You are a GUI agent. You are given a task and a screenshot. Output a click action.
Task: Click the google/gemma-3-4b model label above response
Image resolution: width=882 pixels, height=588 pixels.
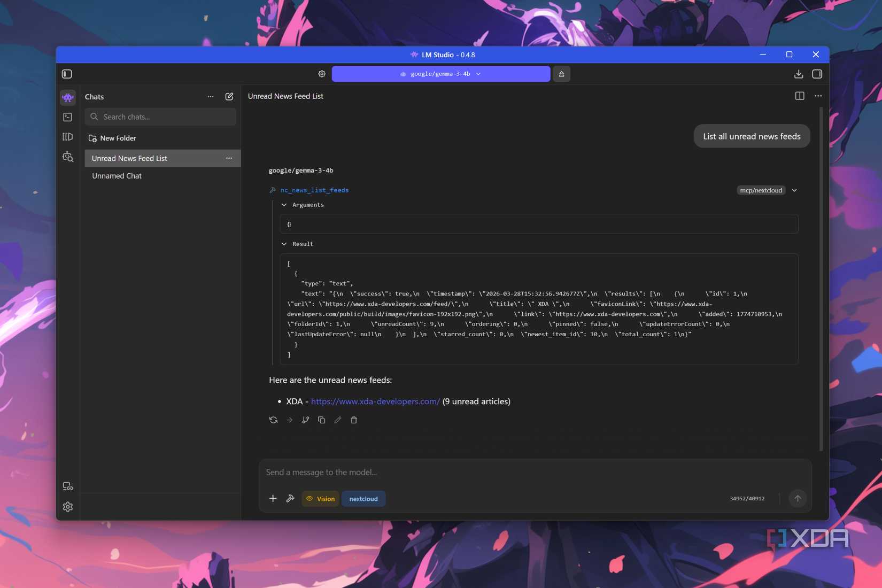pos(301,171)
